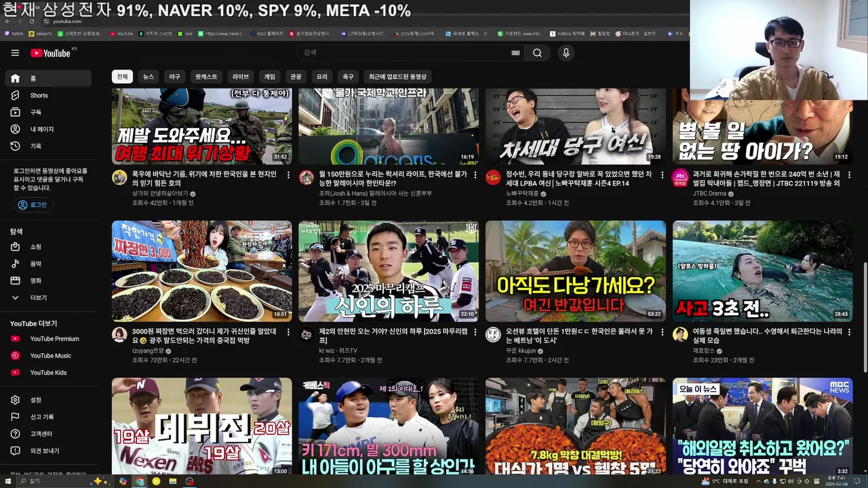Select the 관광 filter chip
Screen dimensions: 868x488
296,77
